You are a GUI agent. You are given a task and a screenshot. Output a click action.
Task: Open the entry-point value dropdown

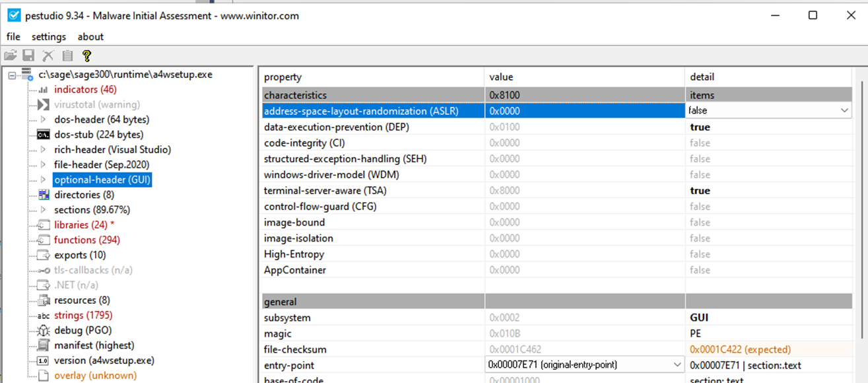click(677, 365)
